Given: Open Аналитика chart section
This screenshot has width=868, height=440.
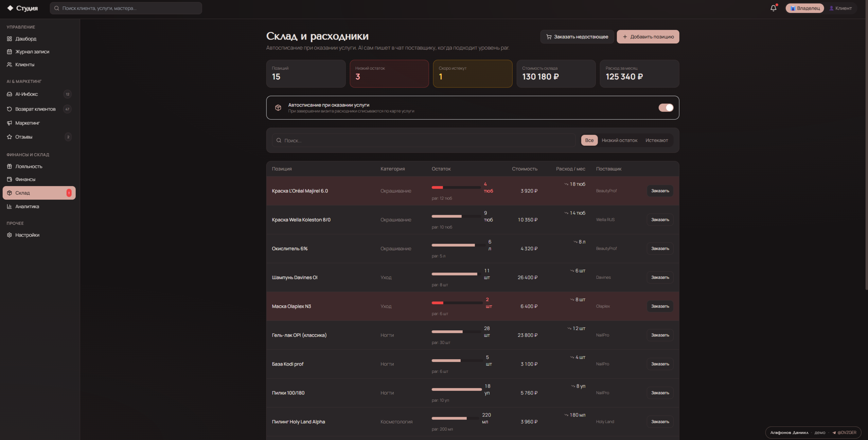Looking at the screenshot, I should click(x=39, y=206).
